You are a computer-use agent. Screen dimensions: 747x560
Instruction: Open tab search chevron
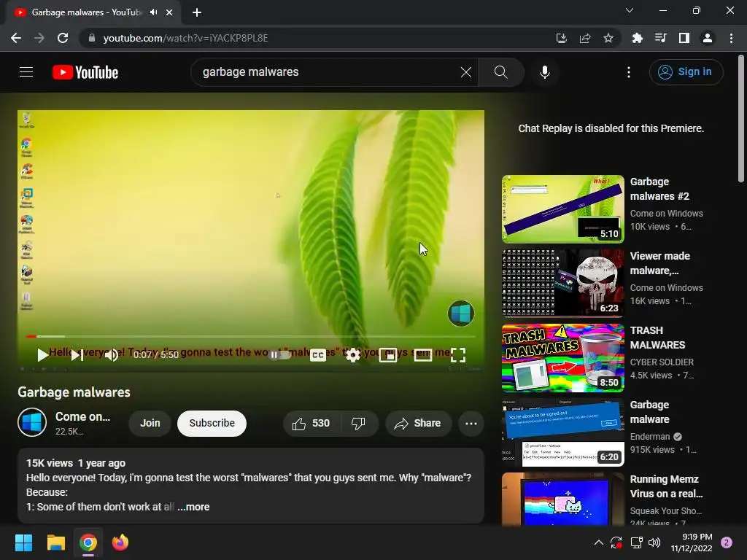point(630,10)
